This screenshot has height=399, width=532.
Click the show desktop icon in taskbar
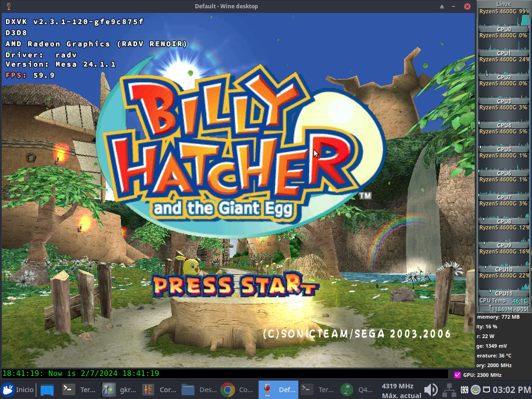pyautogui.click(x=47, y=390)
